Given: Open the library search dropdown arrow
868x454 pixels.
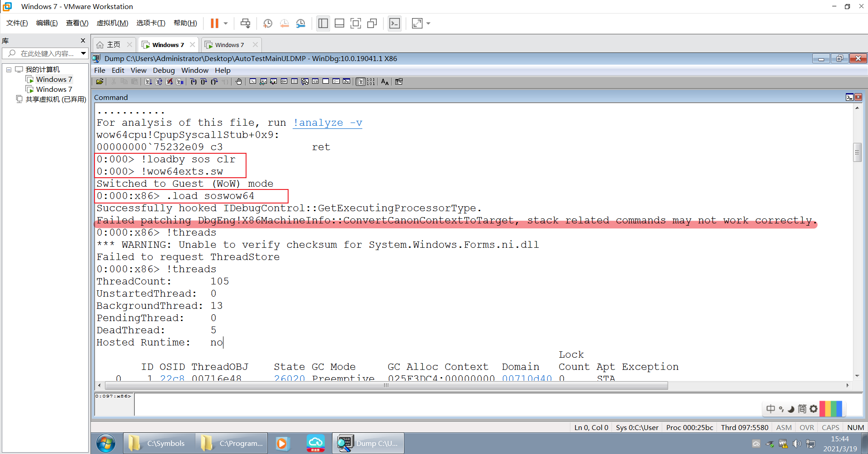Looking at the screenshot, I should 83,53.
